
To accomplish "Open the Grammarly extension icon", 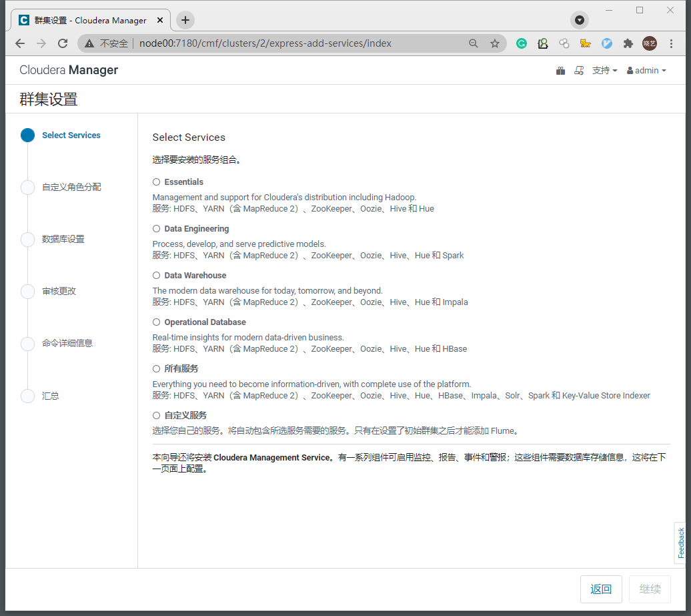I will 522,43.
